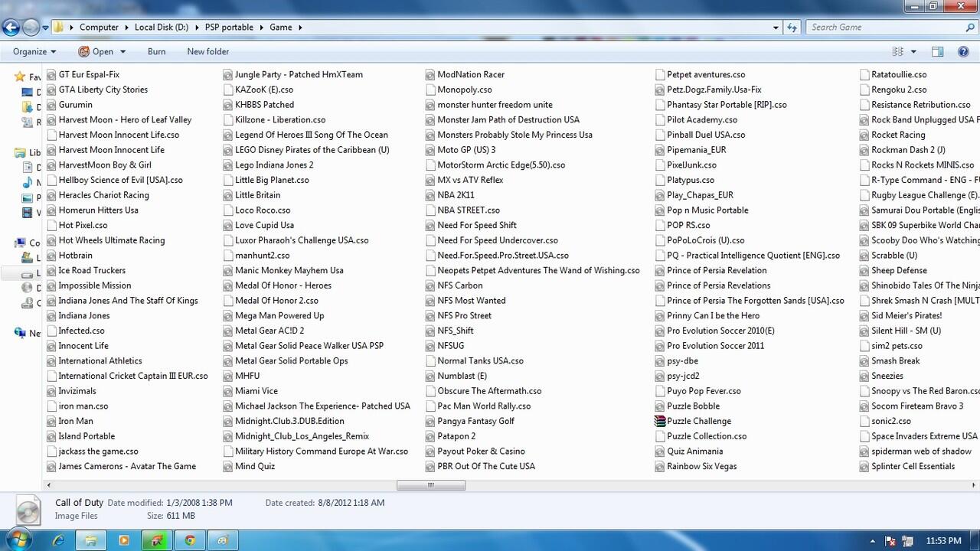Click the Call of Duty disc thumbnail in details pane
Viewport: 980px width, 551px height.
tap(28, 510)
